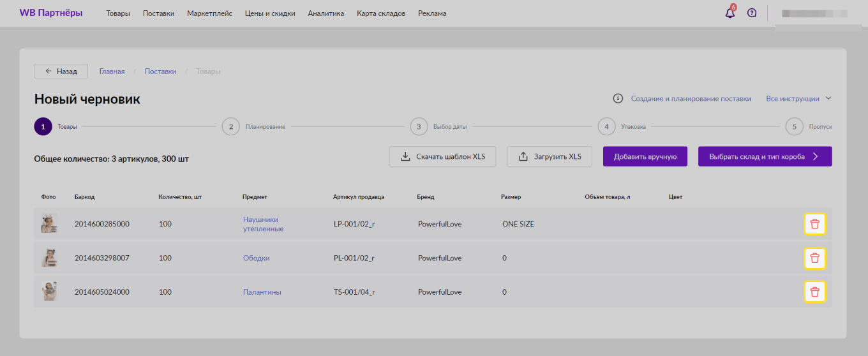Open the Товары menu in the top navigation
This screenshot has width=868, height=356.
[118, 13]
